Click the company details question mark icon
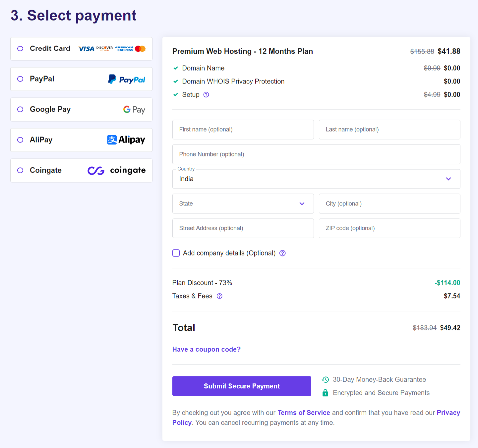 282,253
